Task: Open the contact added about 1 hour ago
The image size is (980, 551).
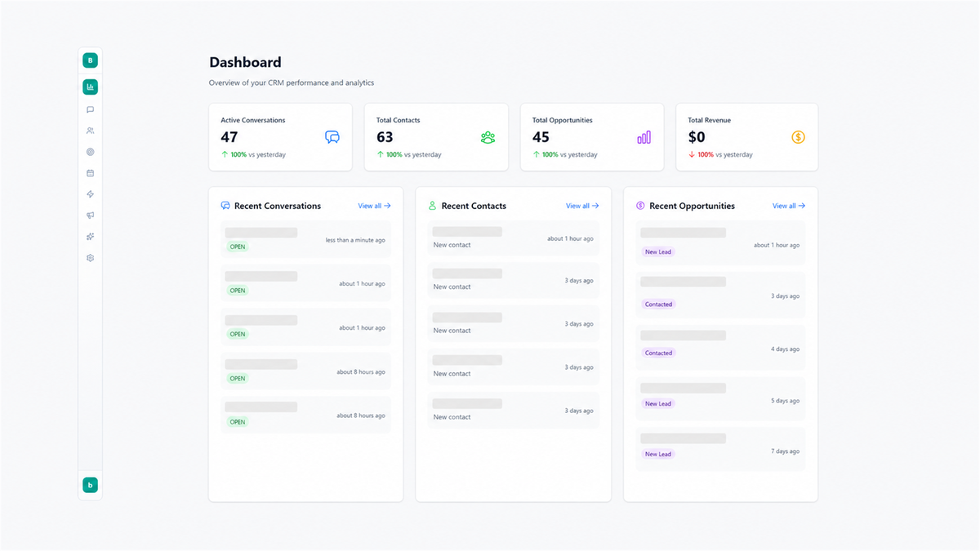Action: tap(514, 238)
